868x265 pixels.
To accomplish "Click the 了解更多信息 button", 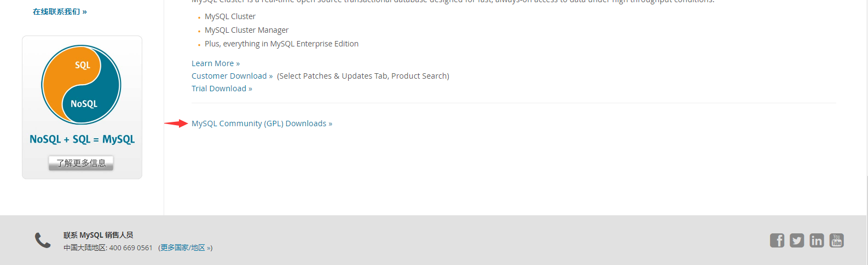I will 81,163.
